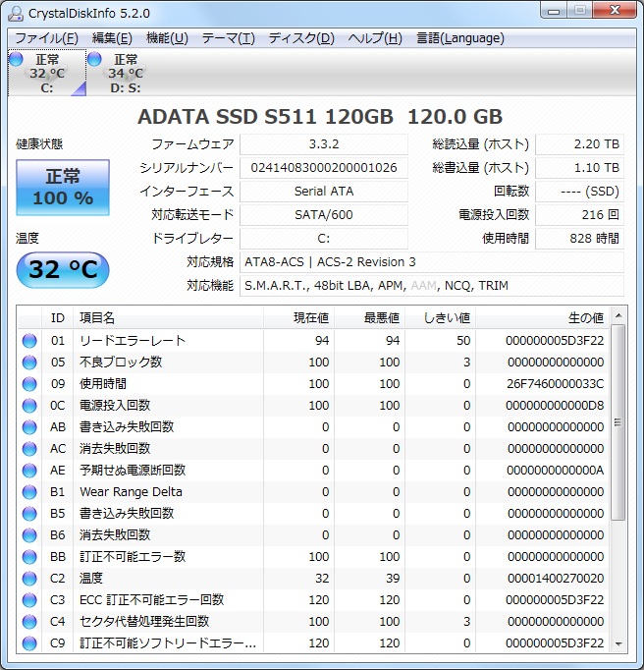Click the status orb for リードエラーレート row
The width and height of the screenshot is (644, 670).
(x=29, y=341)
